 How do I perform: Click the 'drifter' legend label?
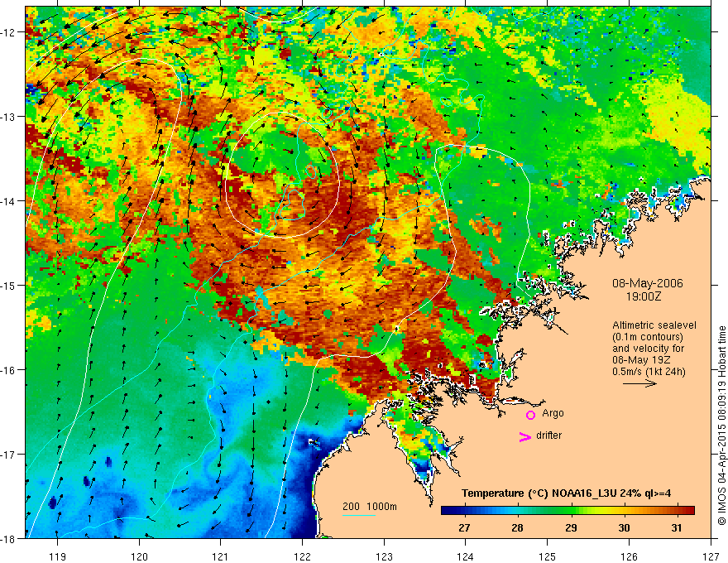tap(548, 435)
